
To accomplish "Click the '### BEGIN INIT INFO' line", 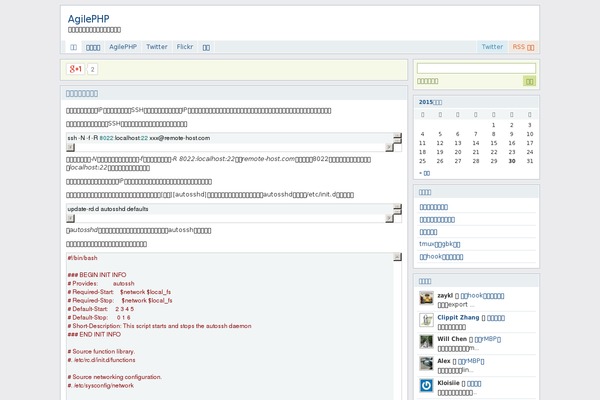I will [97, 274].
